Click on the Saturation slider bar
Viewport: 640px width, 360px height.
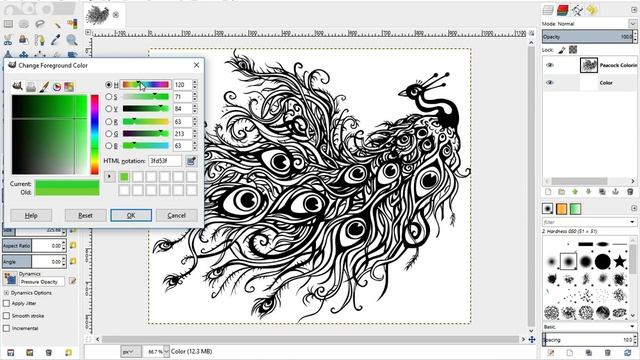click(x=146, y=97)
